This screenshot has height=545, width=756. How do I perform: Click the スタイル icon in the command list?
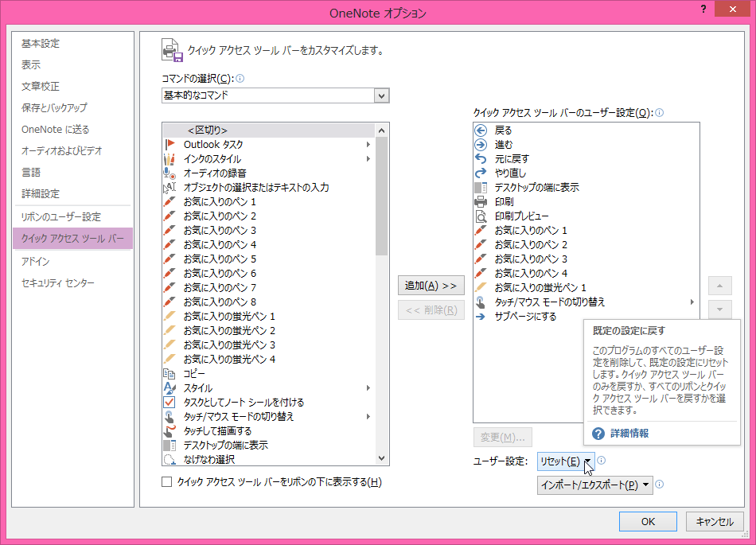[x=170, y=387]
